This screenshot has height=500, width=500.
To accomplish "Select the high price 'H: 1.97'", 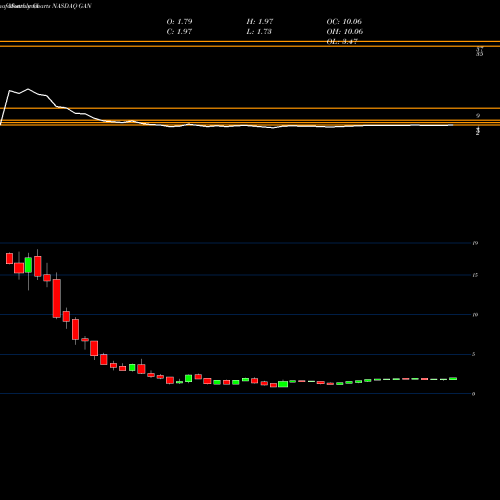I will pos(260,21).
